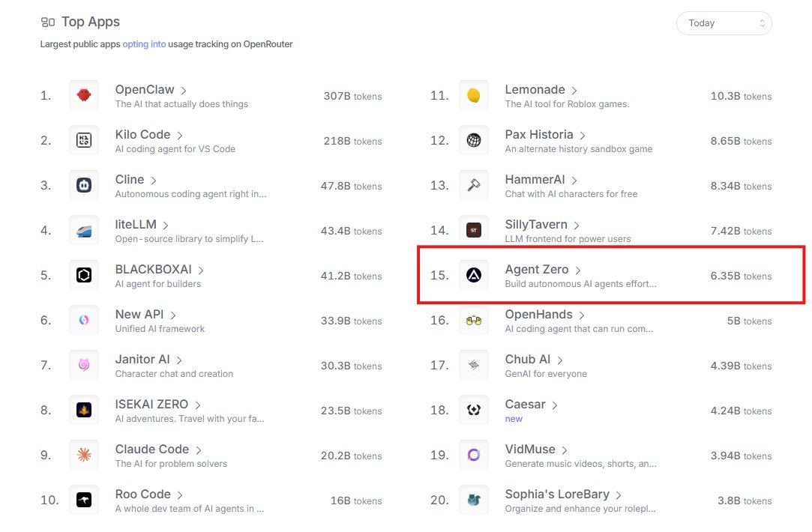Click 'The AI tool for Roblox games.' text
Viewport: 812px width, 532px height.
coord(567,104)
